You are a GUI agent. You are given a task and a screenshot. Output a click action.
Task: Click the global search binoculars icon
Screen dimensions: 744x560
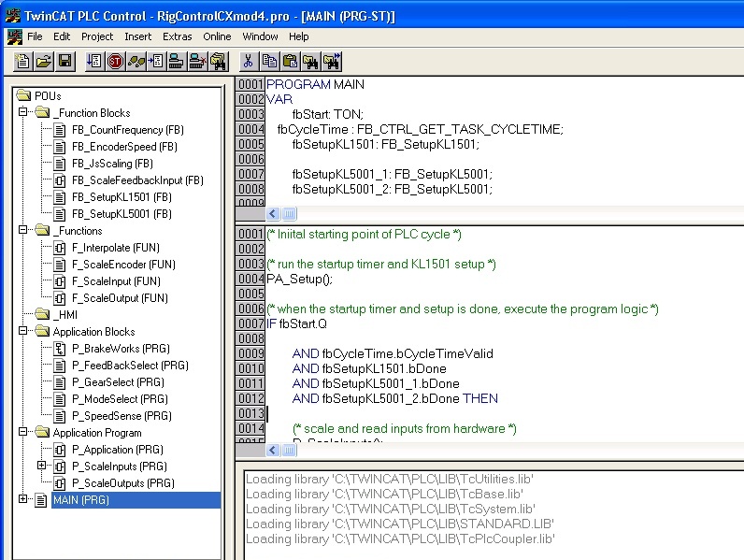(218, 62)
